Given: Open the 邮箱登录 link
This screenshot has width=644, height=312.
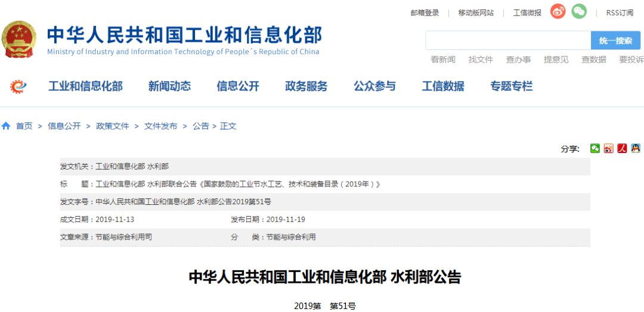Looking at the screenshot, I should click(x=425, y=13).
